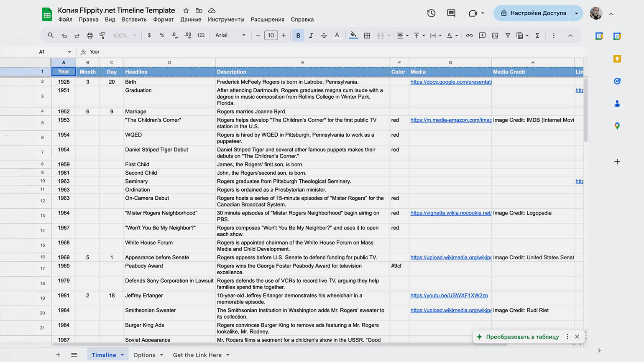Open the text wrapping dropdown
Viewport: 644px width, 362px height.
click(435, 36)
